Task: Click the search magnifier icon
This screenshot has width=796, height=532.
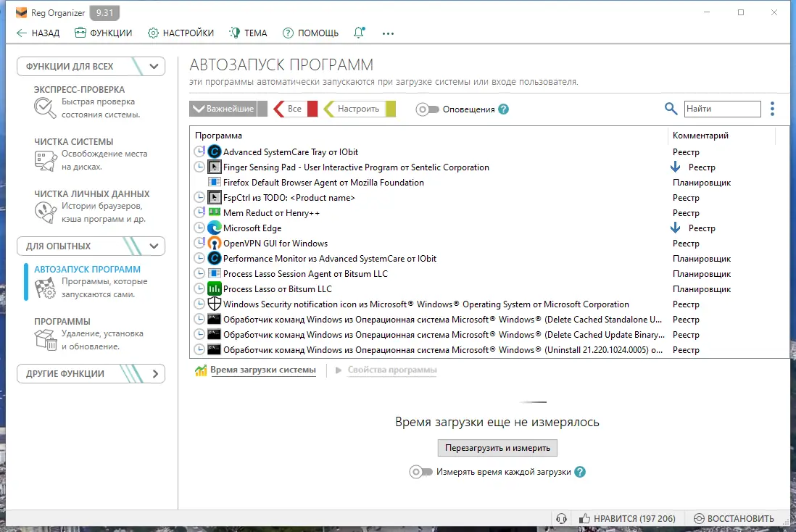Action: pyautogui.click(x=671, y=109)
